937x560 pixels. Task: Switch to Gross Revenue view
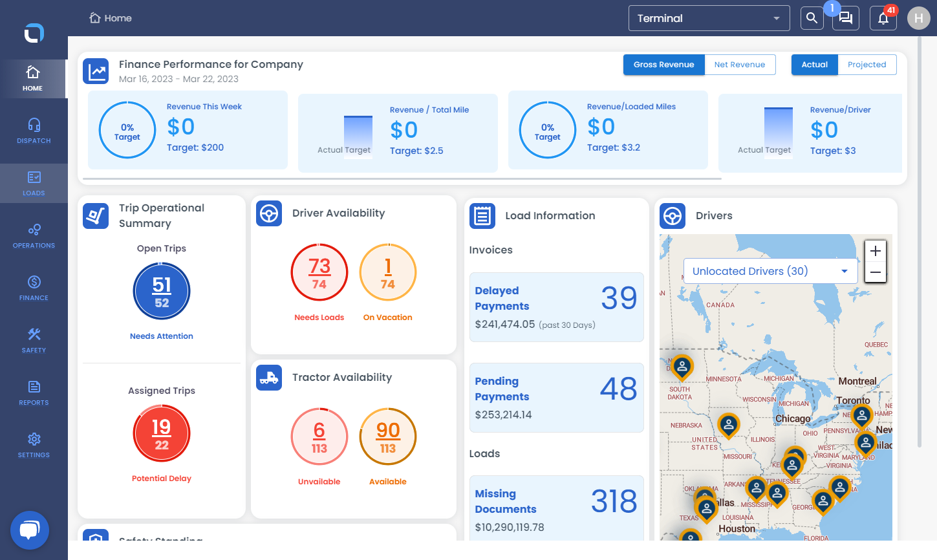(664, 65)
